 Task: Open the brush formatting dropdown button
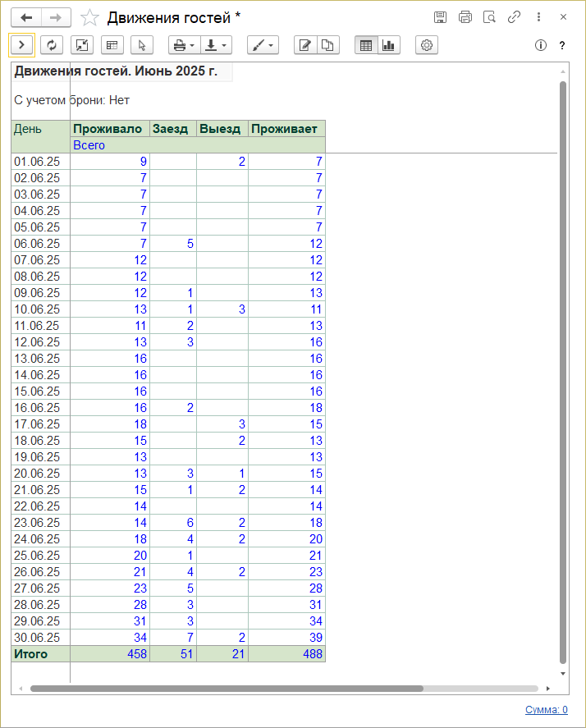[x=263, y=45]
